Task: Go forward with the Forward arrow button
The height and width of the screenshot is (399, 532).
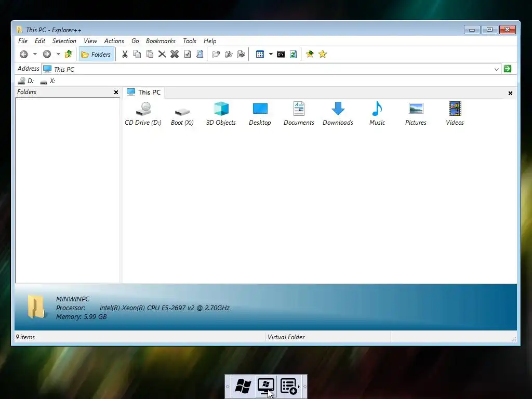Action: point(47,54)
